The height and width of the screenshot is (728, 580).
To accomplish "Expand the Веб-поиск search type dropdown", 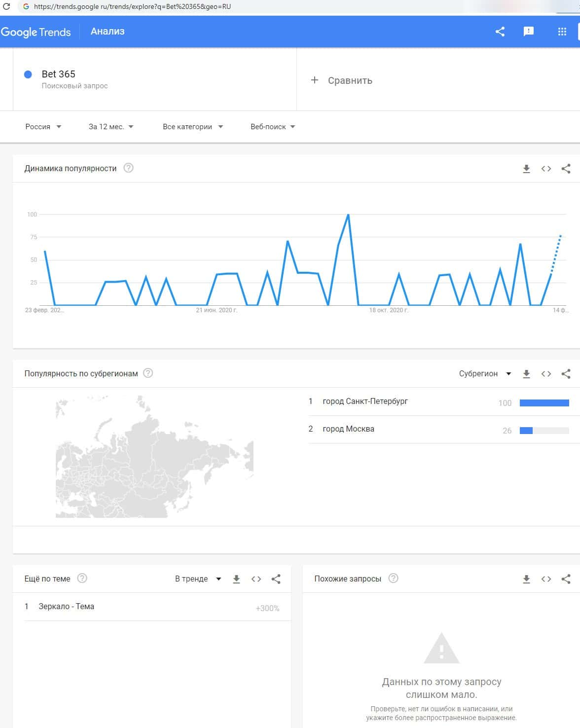I will [272, 127].
